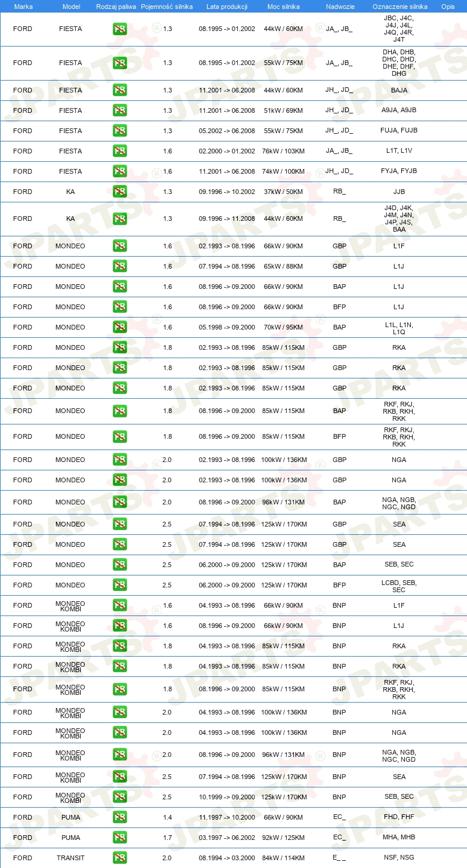Select the 'JJB' engine code cell

point(399,192)
